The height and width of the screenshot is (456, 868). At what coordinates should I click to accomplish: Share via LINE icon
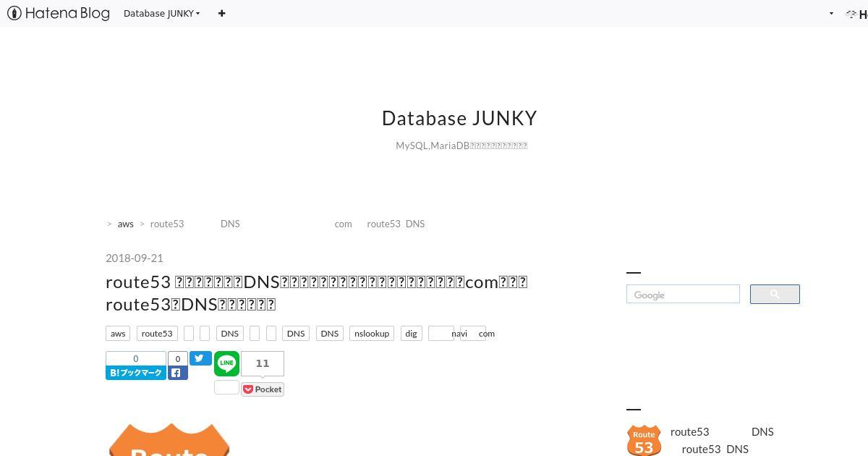click(x=226, y=363)
